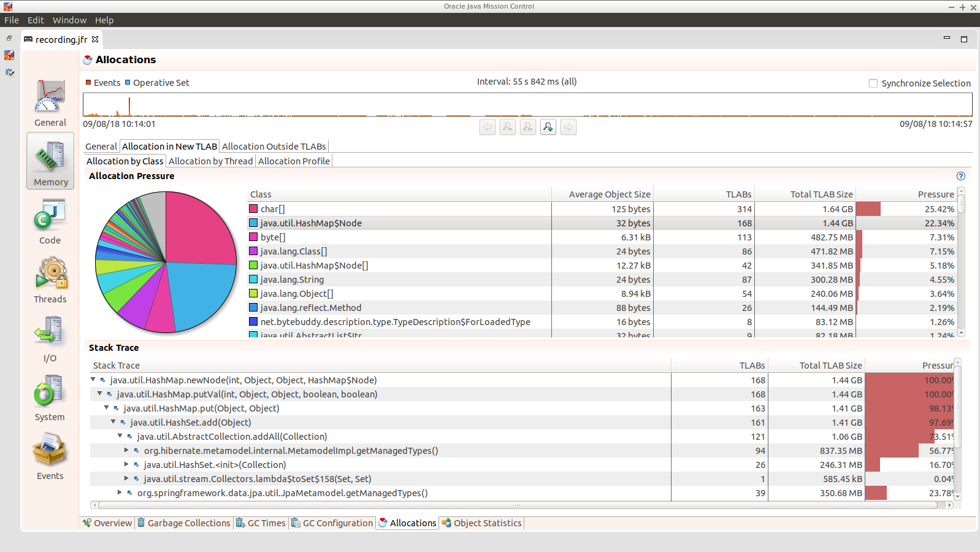
Task: Click the JVM Browser icon in left strip
Action: (9, 55)
